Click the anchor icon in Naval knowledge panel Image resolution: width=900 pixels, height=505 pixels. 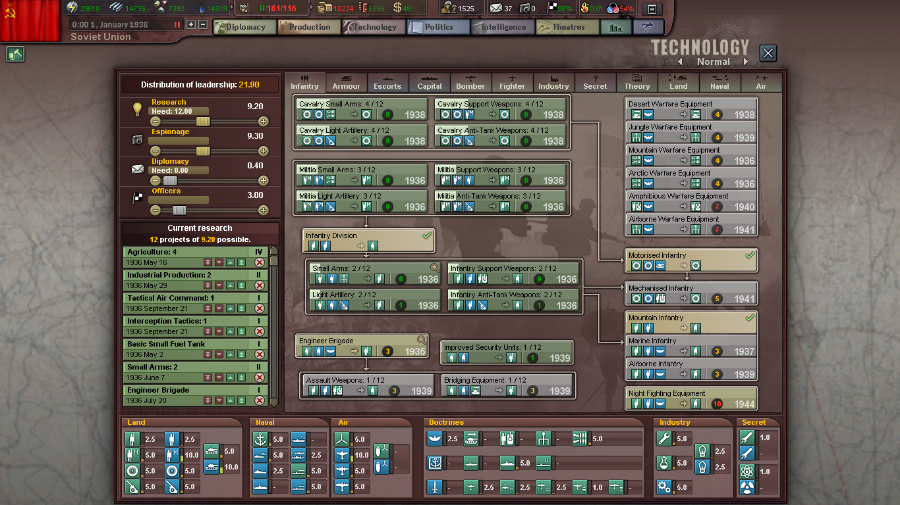(261, 439)
